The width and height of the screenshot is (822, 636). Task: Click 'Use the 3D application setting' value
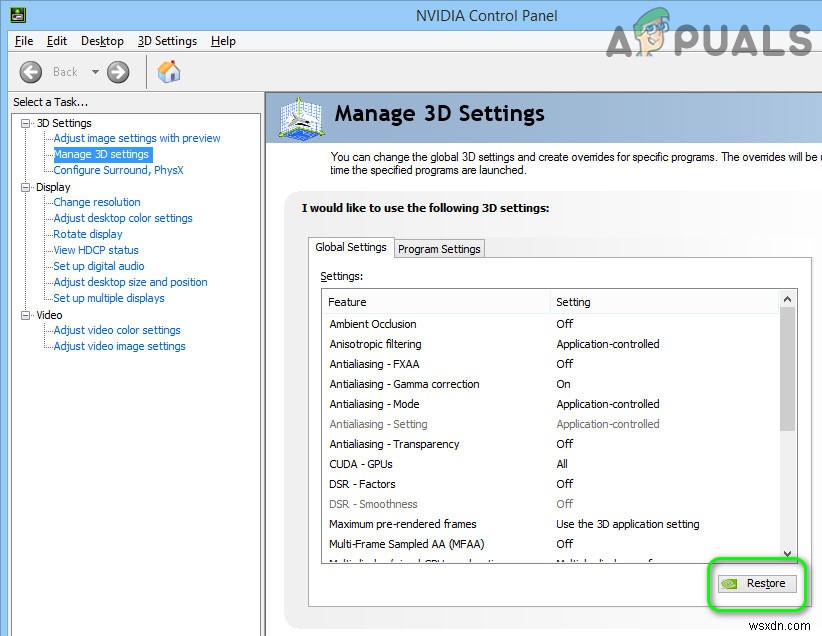click(628, 524)
